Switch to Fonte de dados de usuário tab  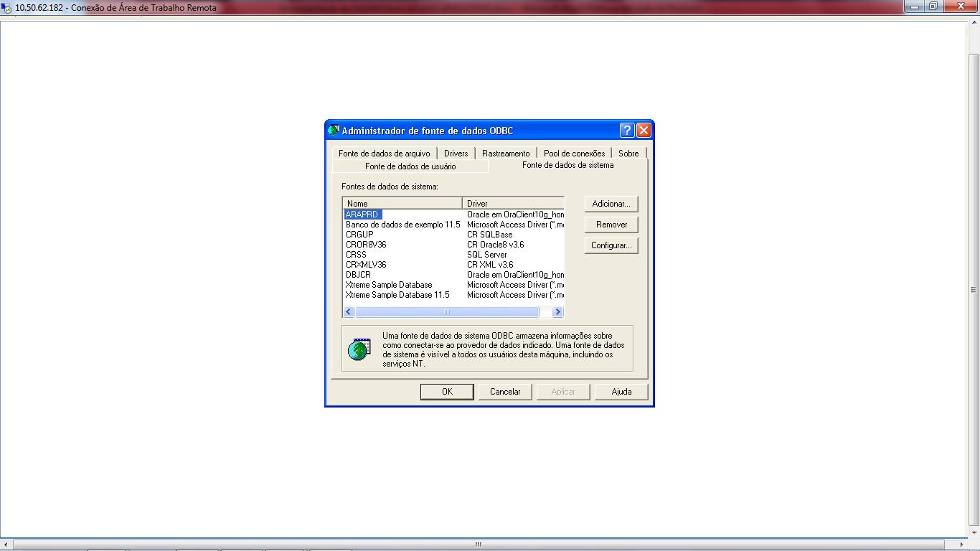click(410, 166)
